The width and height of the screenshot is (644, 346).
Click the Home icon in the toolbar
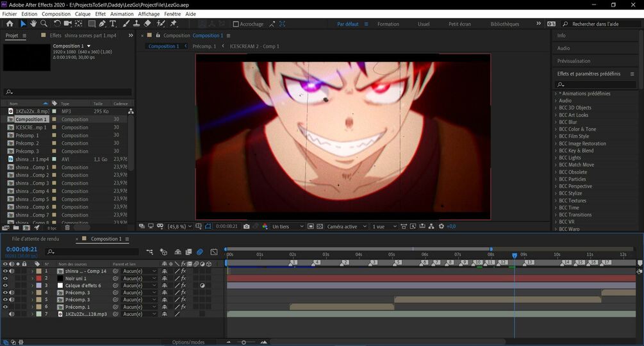point(10,24)
